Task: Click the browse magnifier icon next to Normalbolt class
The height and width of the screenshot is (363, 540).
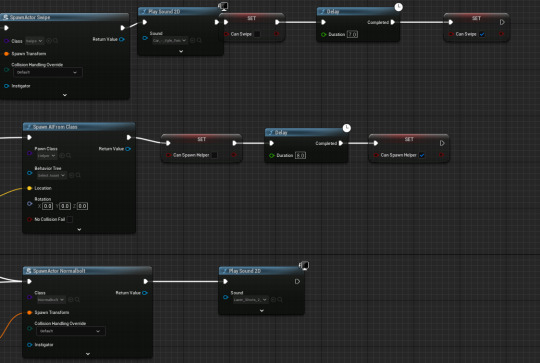Action: (x=77, y=300)
